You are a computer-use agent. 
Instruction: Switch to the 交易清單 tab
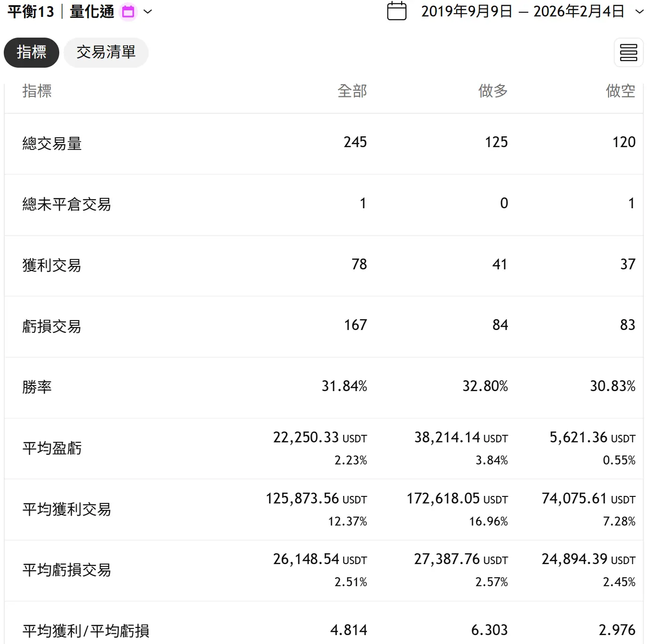pos(106,53)
